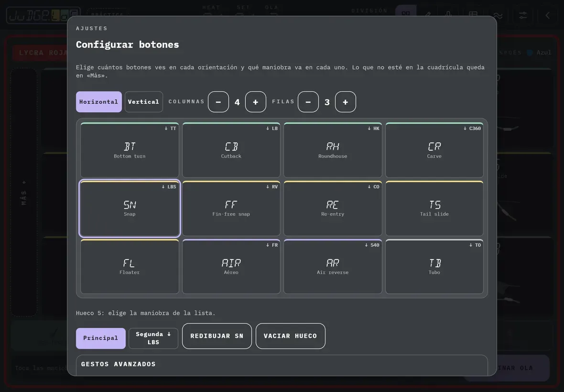
Task: Switch to the Vertical orientation tab
Action: (x=143, y=102)
